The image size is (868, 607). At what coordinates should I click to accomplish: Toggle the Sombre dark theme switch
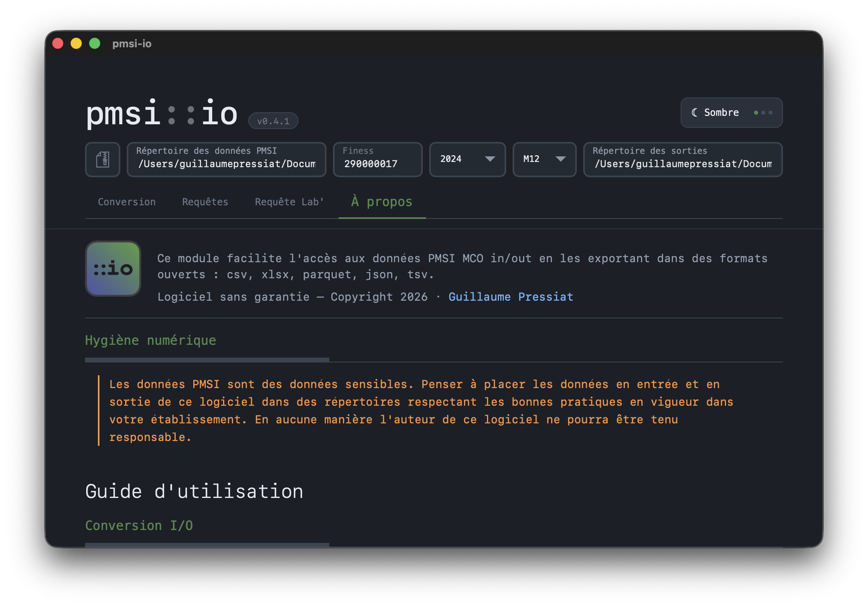(x=731, y=113)
